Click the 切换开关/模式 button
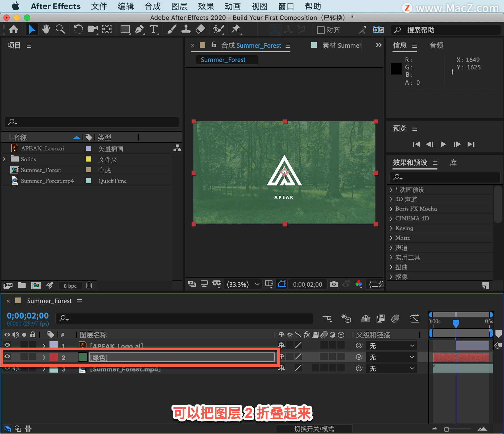The height and width of the screenshot is (434, 504). (314, 429)
